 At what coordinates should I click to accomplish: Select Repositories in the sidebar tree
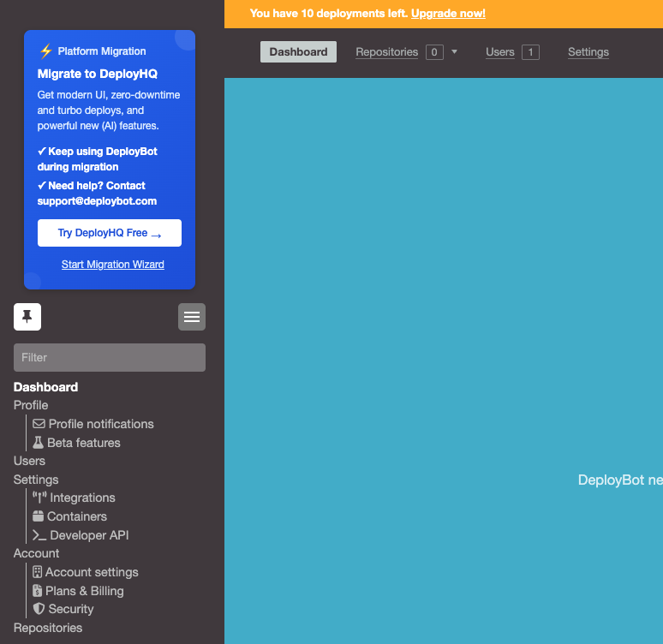(x=48, y=628)
